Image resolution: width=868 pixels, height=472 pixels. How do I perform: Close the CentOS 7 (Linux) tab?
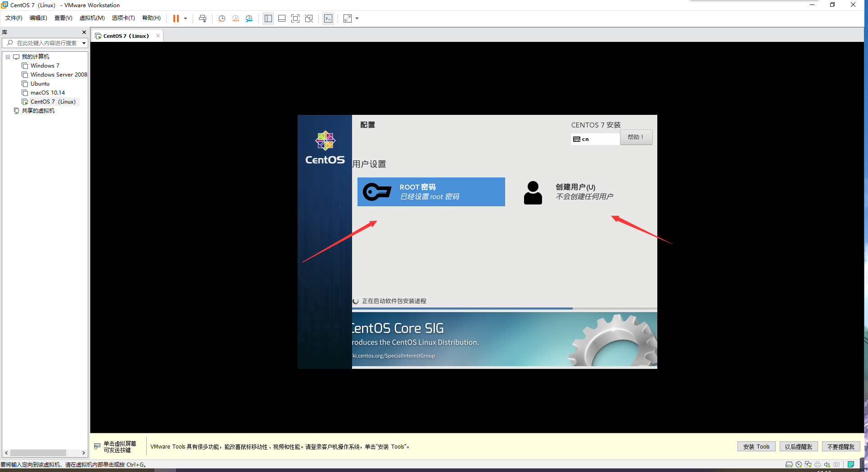[158, 36]
